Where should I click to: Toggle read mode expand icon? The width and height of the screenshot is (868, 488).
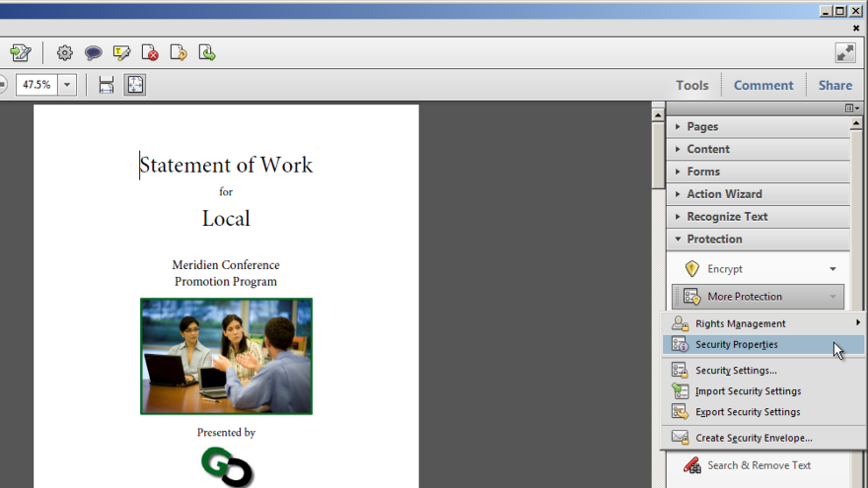click(x=845, y=53)
